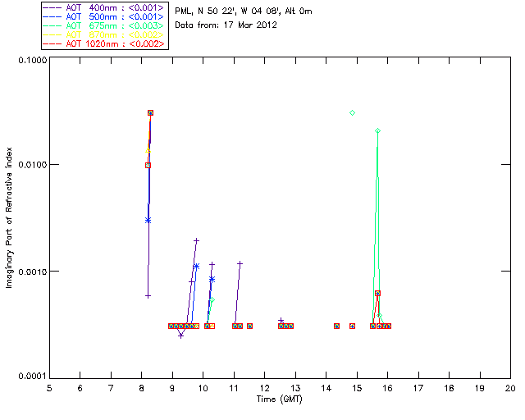525x420 pixels.
Task: Select the green diamond marker near time 10.3
Action: click(212, 299)
